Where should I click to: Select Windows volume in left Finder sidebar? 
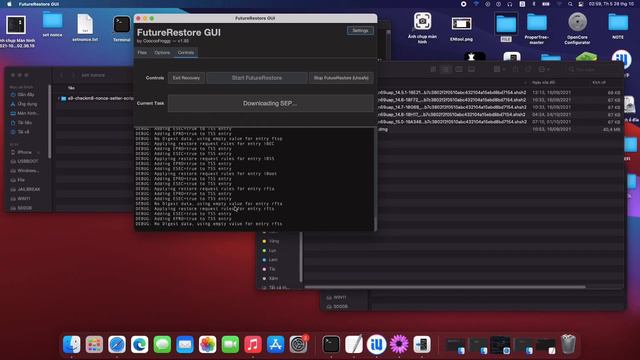[28, 171]
